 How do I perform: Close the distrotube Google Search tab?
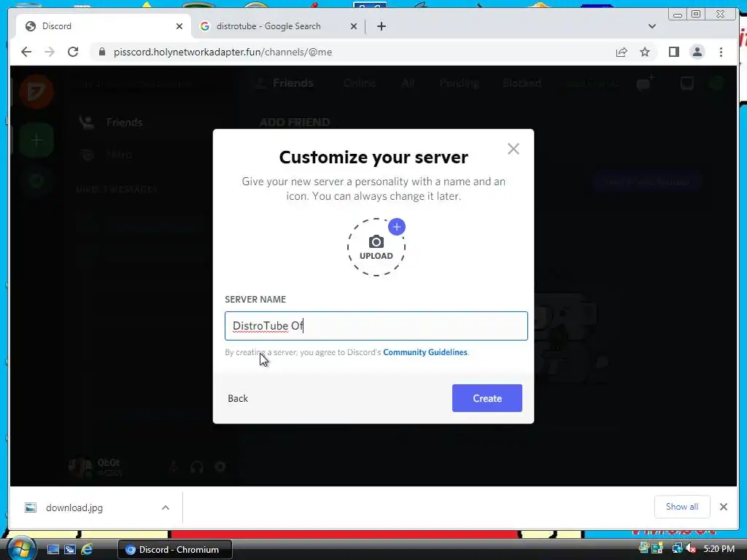(354, 26)
